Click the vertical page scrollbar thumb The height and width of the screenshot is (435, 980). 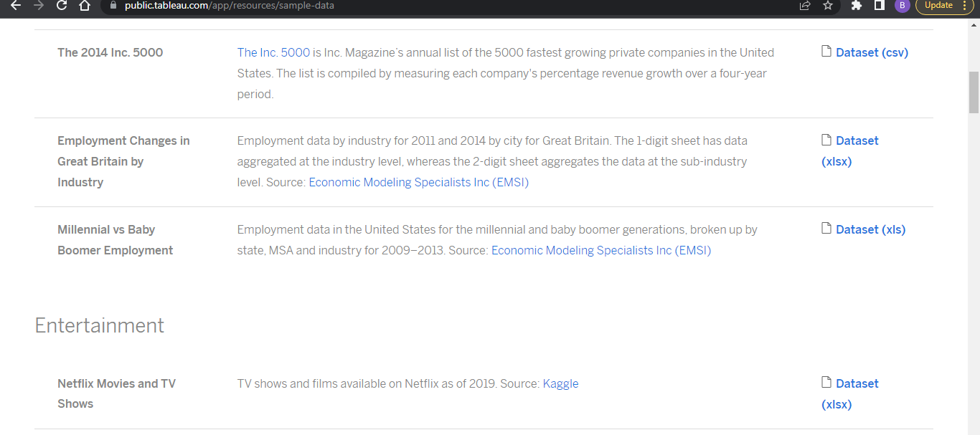[x=974, y=92]
